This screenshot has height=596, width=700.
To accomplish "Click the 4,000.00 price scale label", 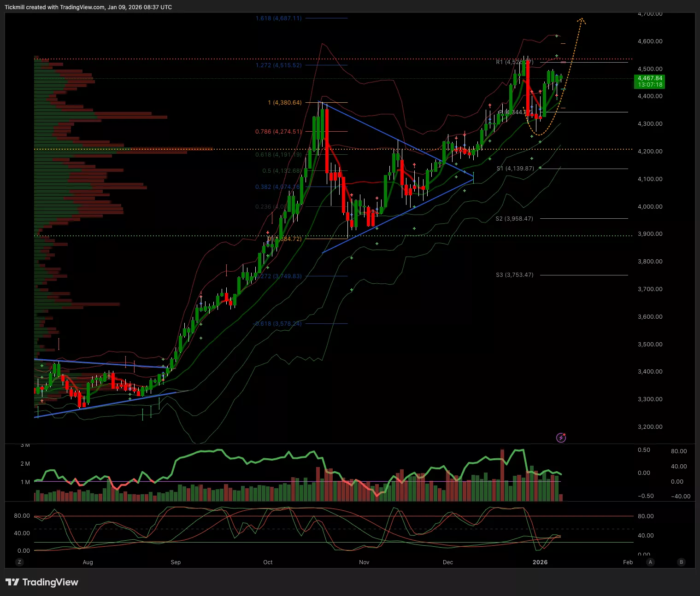I will (x=650, y=206).
